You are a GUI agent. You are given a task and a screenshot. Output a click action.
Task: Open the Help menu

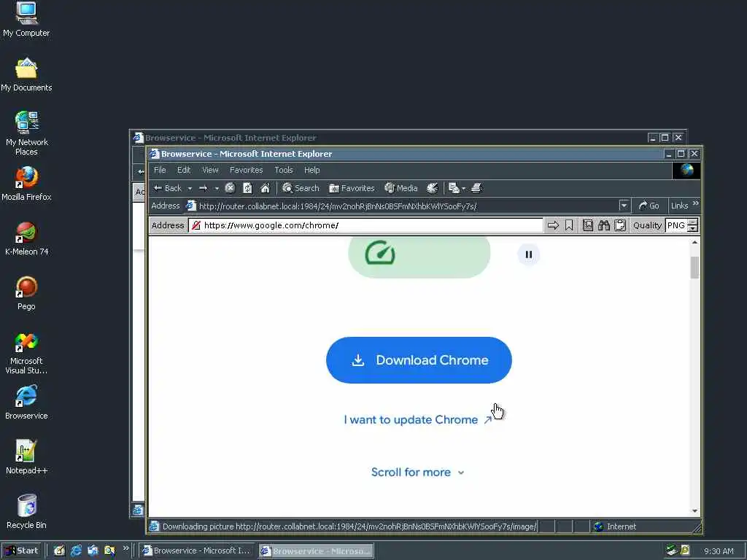312,170
